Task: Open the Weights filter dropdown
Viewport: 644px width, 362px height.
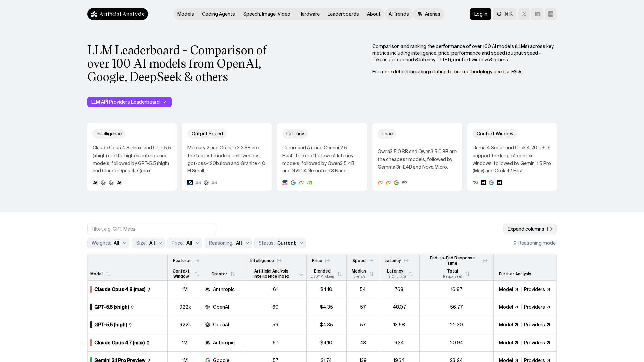Action: 108,243
